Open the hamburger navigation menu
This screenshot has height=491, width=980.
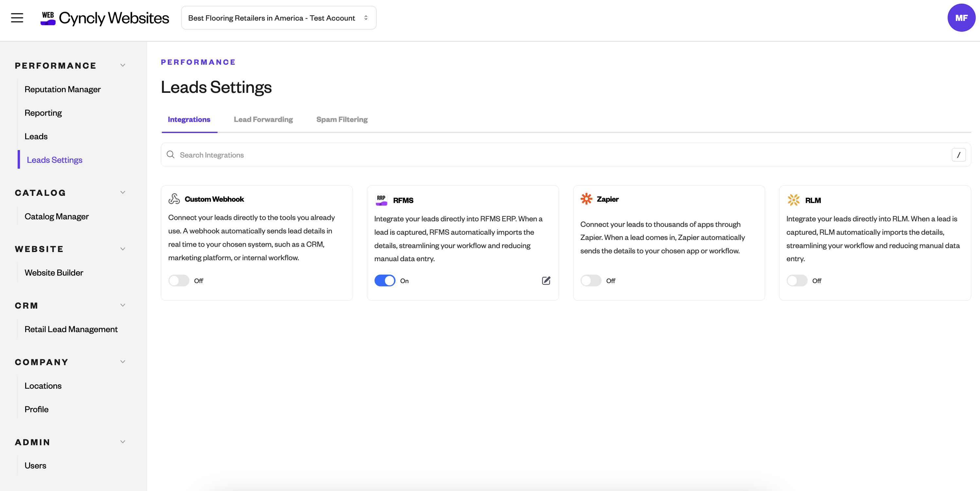[17, 18]
